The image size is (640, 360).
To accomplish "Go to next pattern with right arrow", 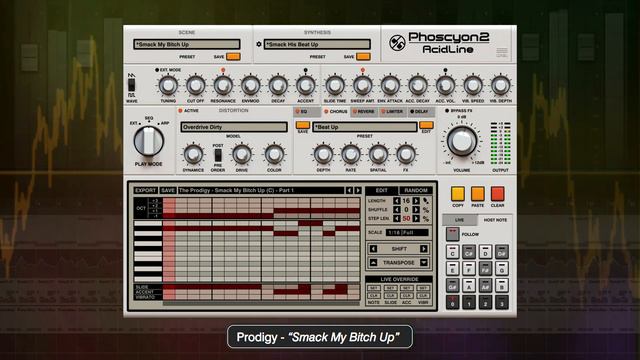I will (358, 191).
